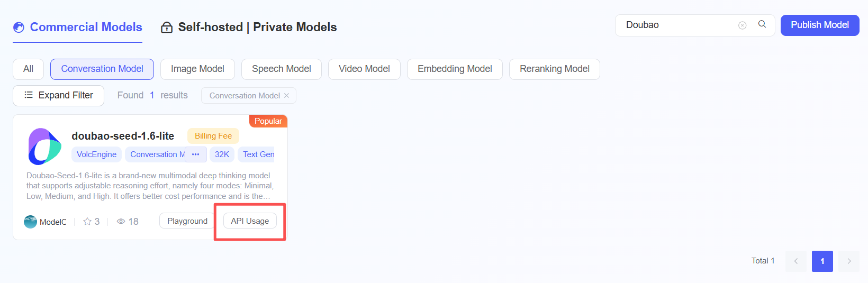Filter by Speech Model category
This screenshot has height=283, width=868.
[x=282, y=69]
